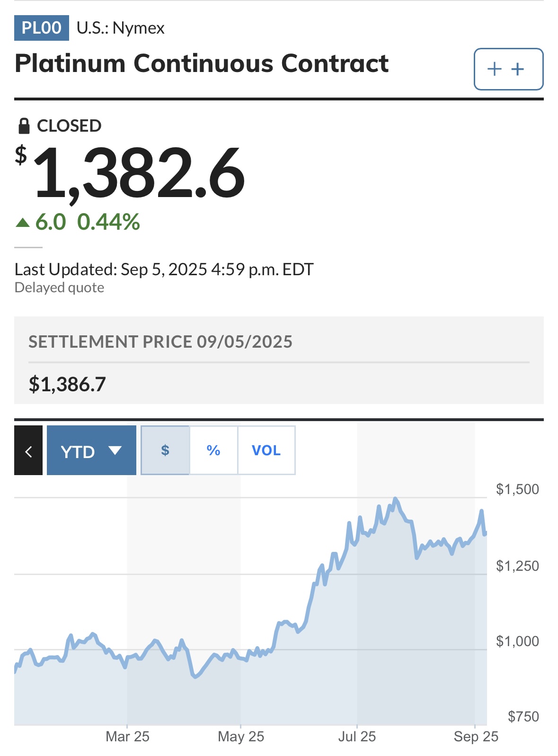Click the green up-arrow change indicator

[23, 222]
